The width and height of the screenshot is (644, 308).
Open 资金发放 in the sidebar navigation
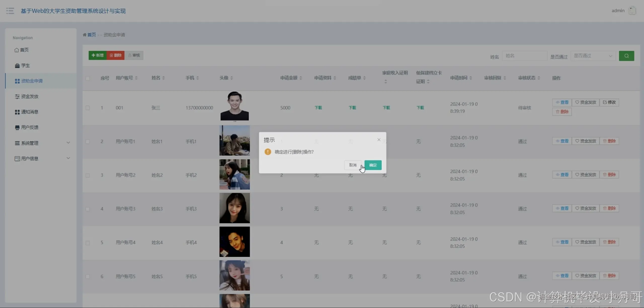tap(30, 96)
